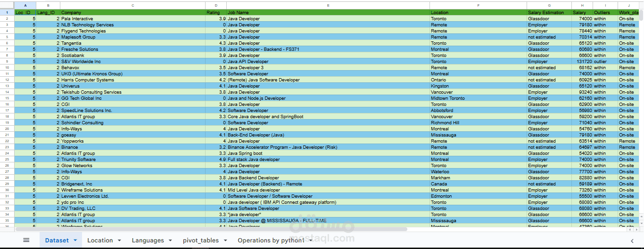Viewport: 644px width, 249px height.
Task: Select column A header
Action: coord(25,5)
